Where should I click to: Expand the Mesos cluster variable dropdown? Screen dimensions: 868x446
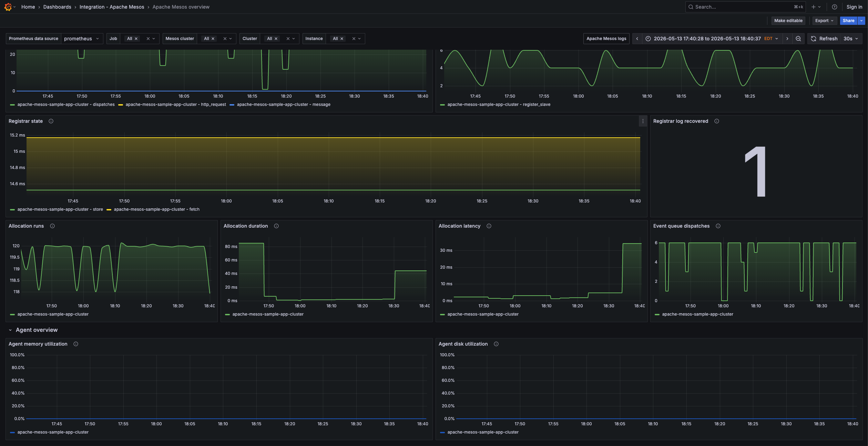[231, 39]
